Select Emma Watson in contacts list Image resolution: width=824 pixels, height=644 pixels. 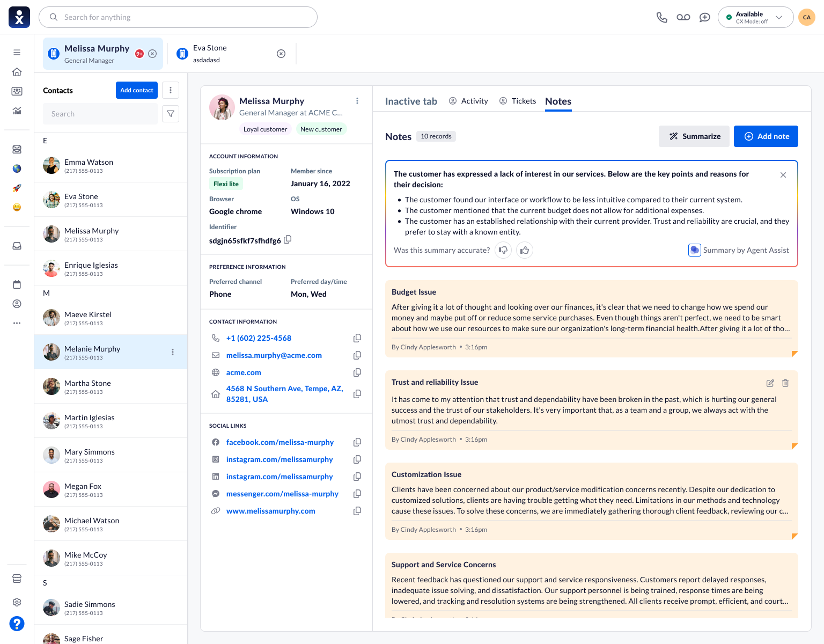[x=111, y=165]
